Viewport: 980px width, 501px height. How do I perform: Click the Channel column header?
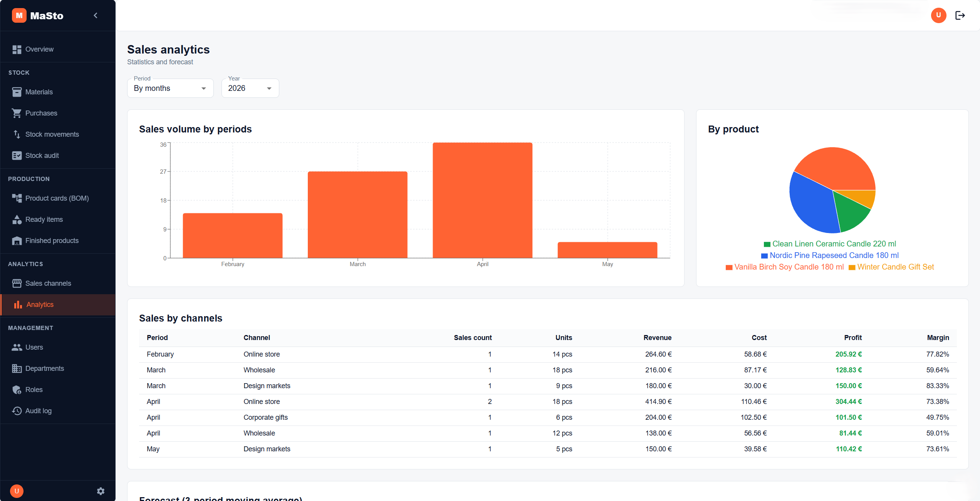tap(257, 338)
